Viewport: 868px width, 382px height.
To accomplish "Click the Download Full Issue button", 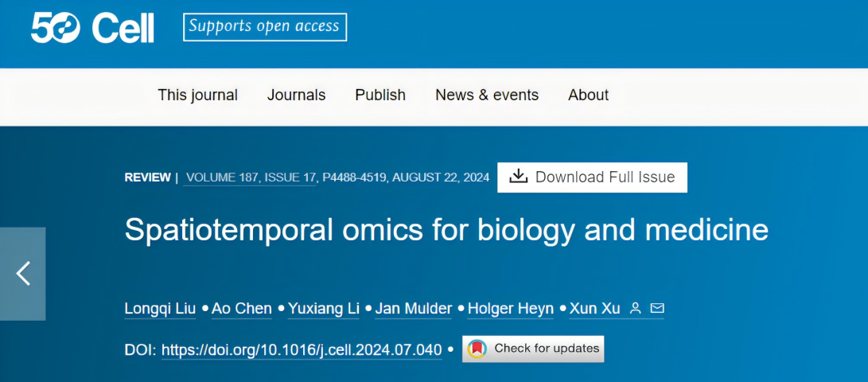I will tap(592, 177).
